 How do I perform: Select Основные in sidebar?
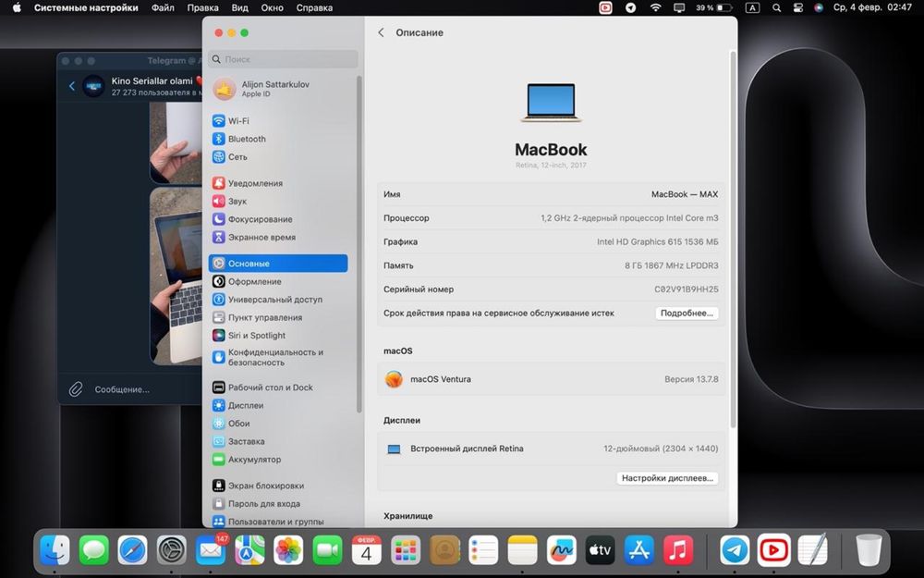[278, 264]
